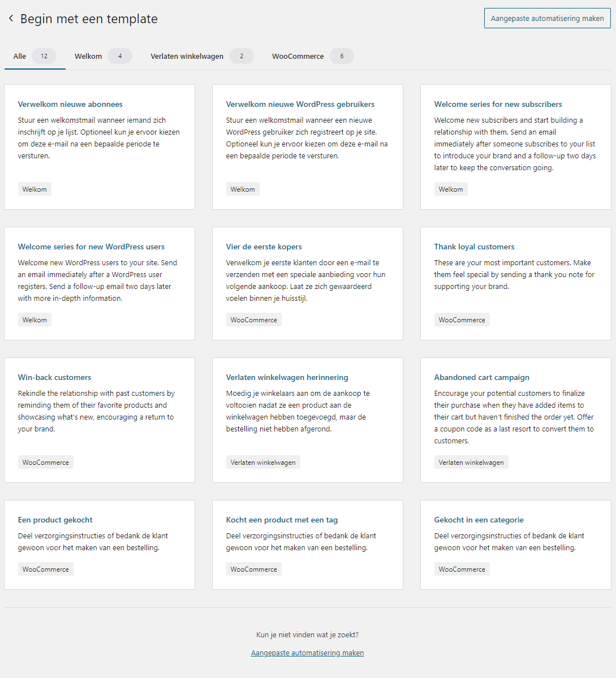Click 'WooCommerce' tag on 'Kocht een product met een tag'
Screen dimensions: 616x678
click(x=253, y=569)
